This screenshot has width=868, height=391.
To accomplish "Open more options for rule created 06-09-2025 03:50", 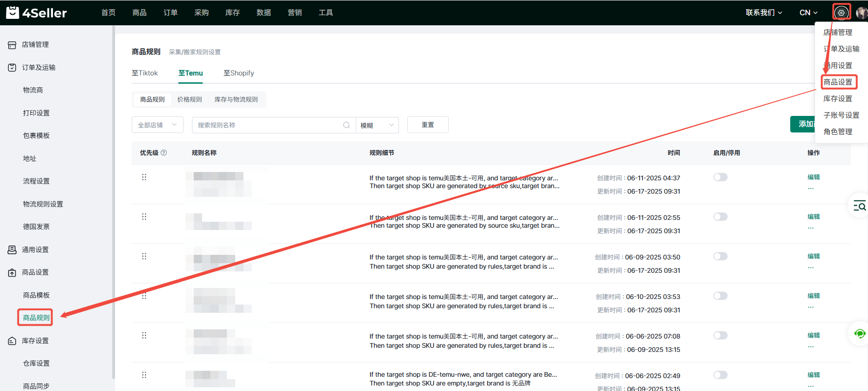I will point(811,267).
